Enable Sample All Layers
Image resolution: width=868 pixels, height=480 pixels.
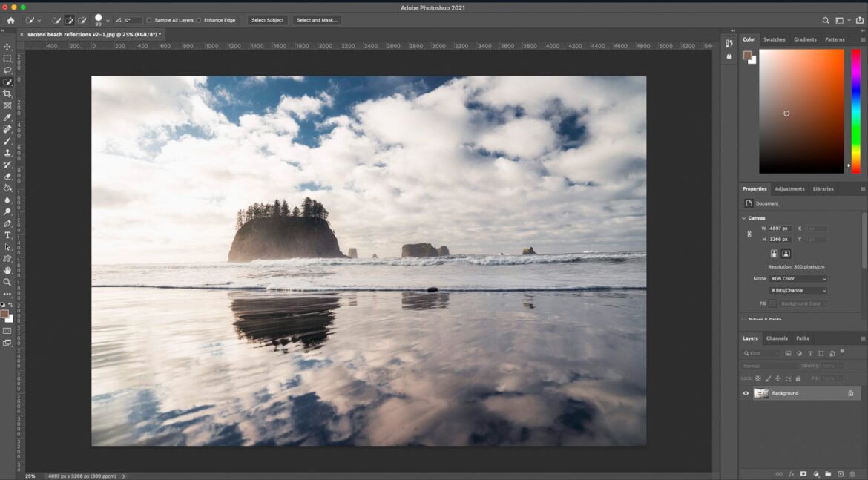(x=148, y=20)
